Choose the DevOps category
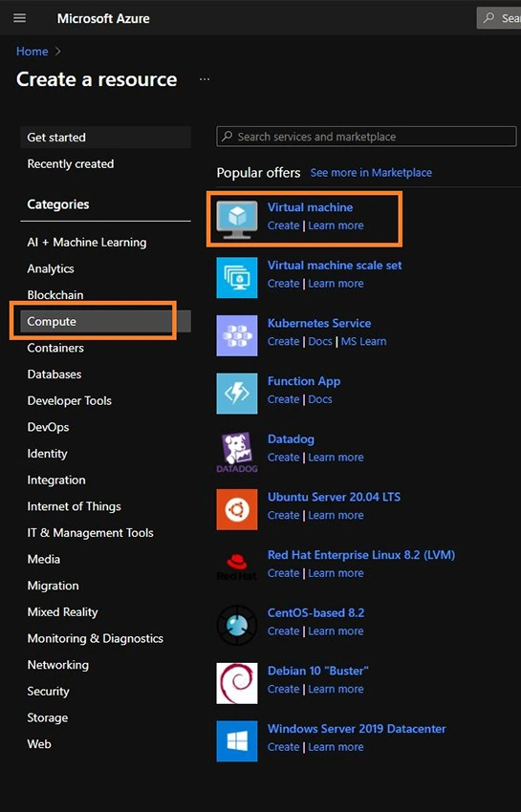521x812 pixels. click(48, 427)
